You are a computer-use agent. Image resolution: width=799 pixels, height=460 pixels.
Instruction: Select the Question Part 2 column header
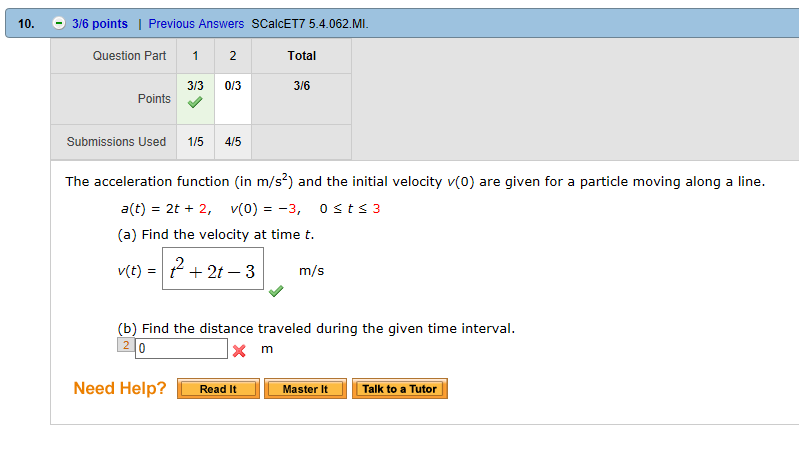point(233,56)
